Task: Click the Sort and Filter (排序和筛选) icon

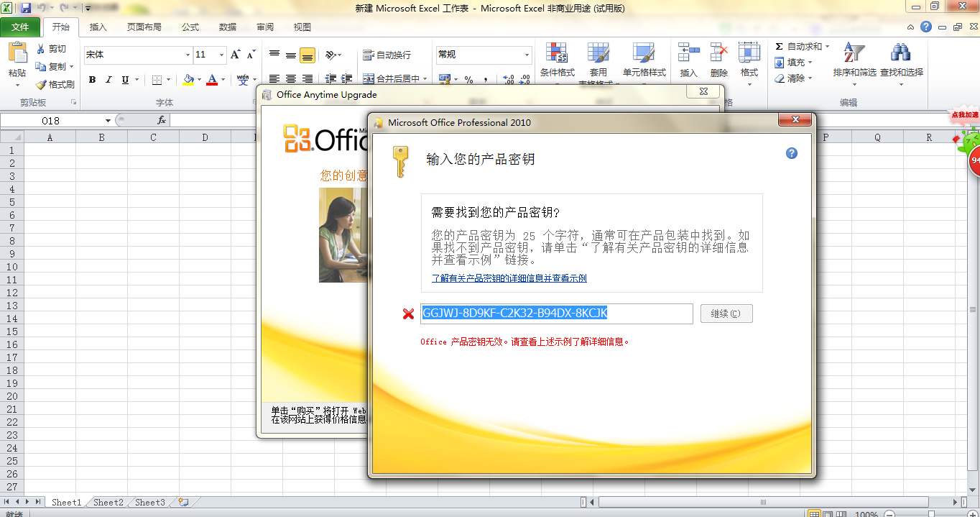Action: (x=854, y=53)
